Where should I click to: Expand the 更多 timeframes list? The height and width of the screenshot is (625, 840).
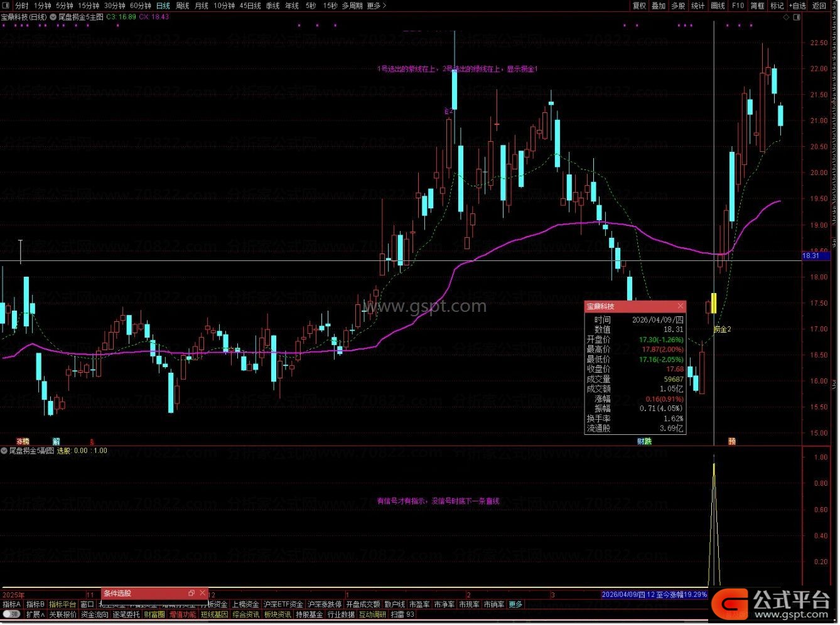pyautogui.click(x=376, y=6)
